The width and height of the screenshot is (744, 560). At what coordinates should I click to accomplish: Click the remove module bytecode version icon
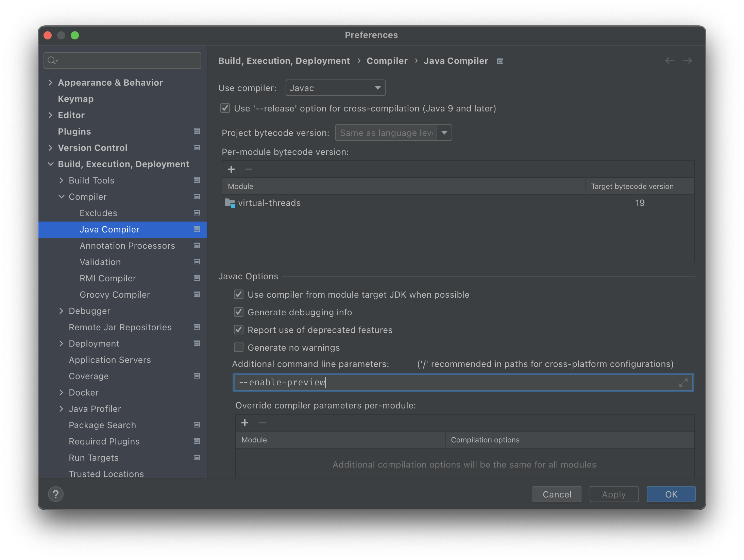[248, 170]
